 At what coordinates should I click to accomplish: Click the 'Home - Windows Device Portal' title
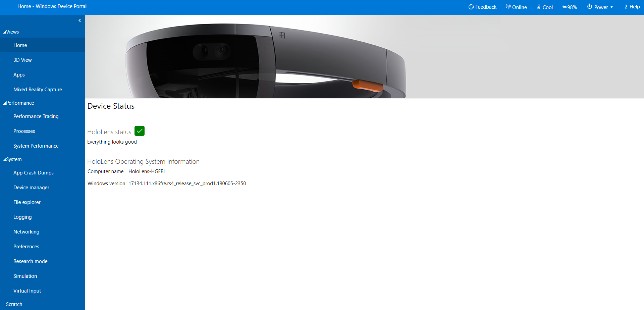52,6
